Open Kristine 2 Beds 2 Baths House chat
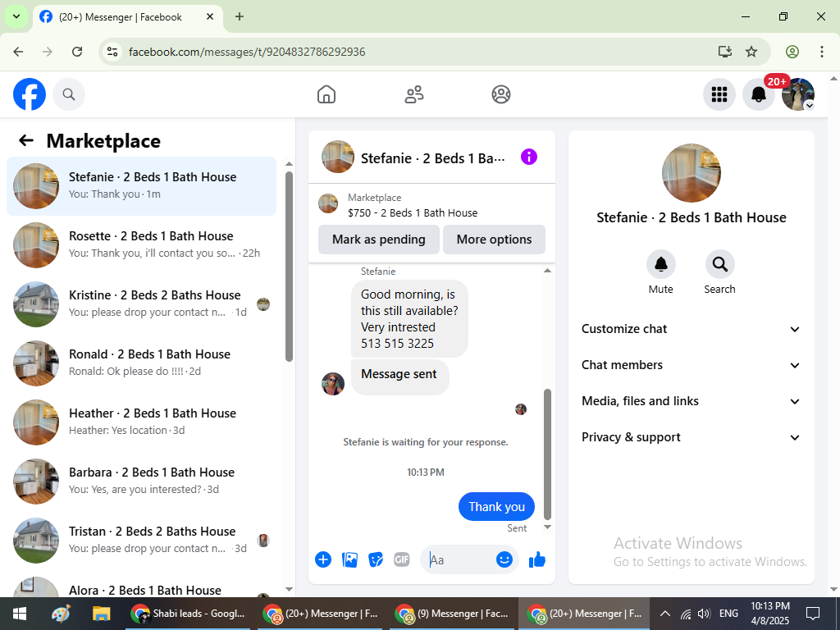This screenshot has height=630, width=840. coord(141,304)
